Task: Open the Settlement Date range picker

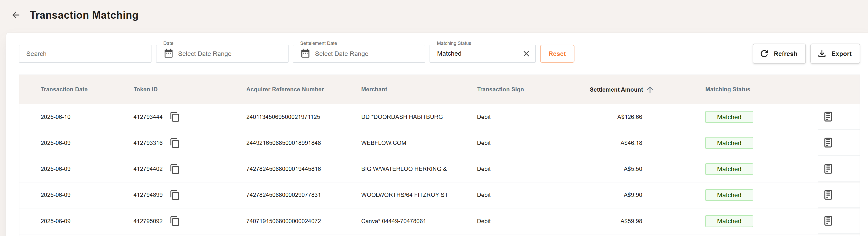Action: tap(359, 54)
